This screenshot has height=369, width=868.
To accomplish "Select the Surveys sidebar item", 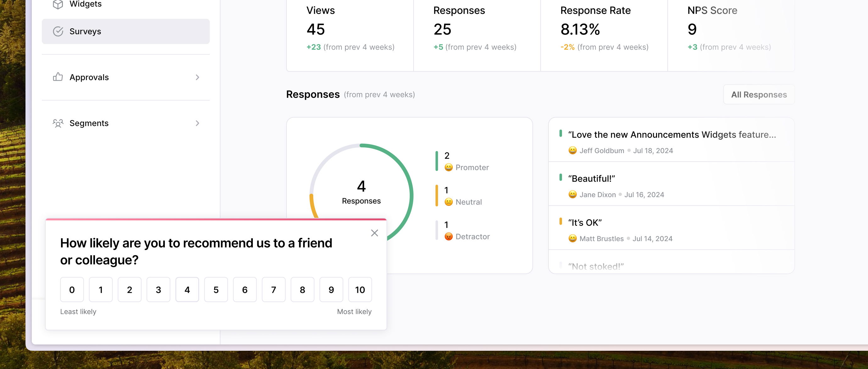I will click(x=126, y=31).
